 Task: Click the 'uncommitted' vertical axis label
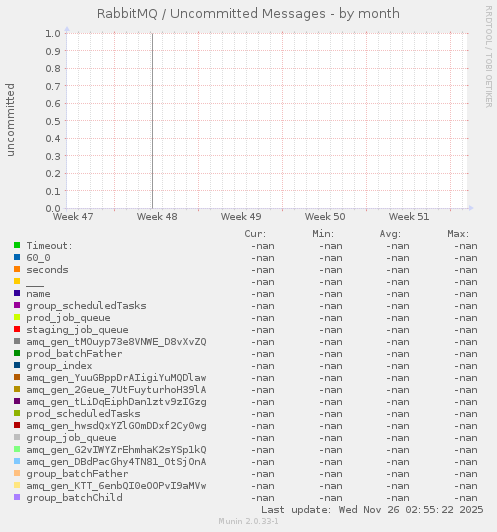[11, 120]
